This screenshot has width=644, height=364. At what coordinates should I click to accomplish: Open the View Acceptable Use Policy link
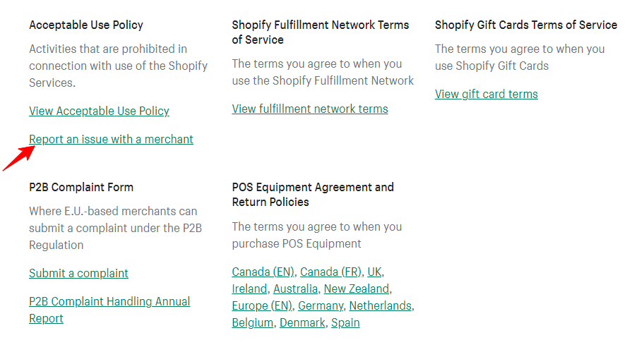coord(99,111)
